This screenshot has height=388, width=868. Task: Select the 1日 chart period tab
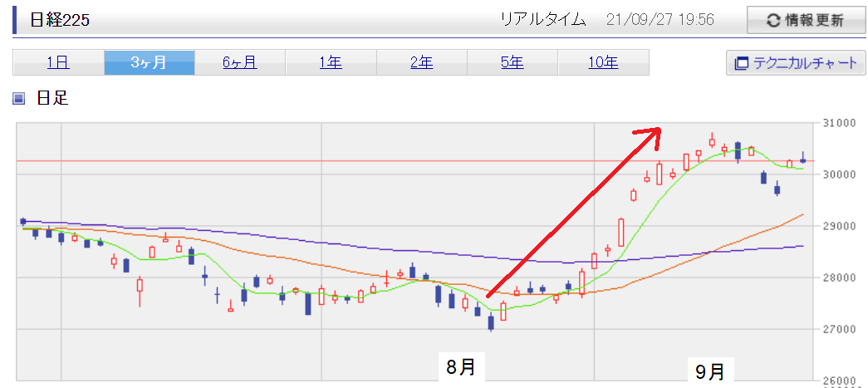58,62
